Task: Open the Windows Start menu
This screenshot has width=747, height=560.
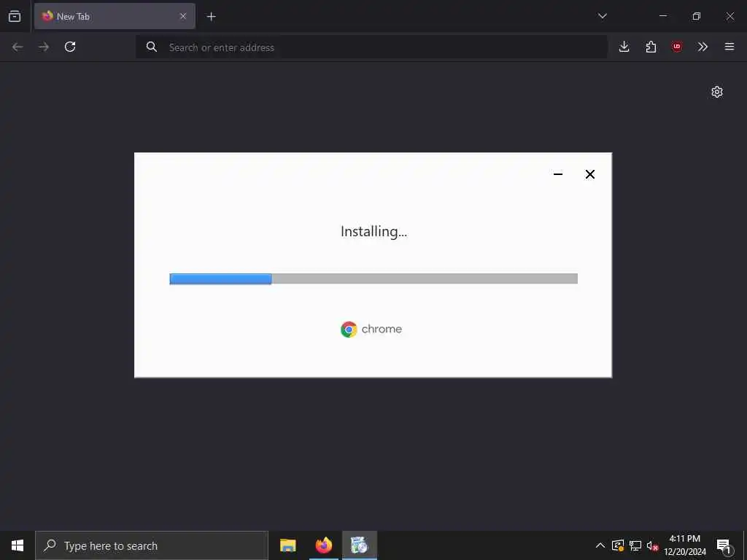Action: (18, 545)
